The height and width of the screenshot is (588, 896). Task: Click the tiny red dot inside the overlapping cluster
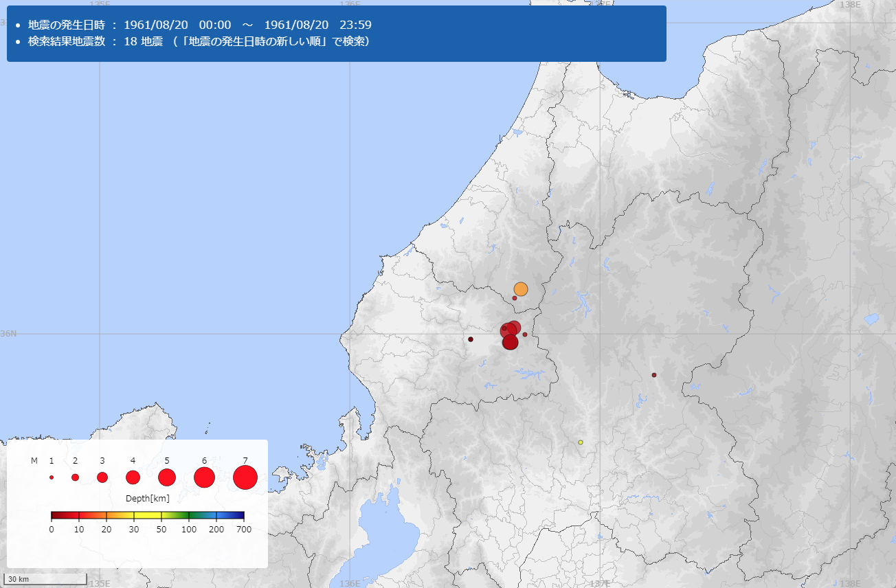click(504, 328)
